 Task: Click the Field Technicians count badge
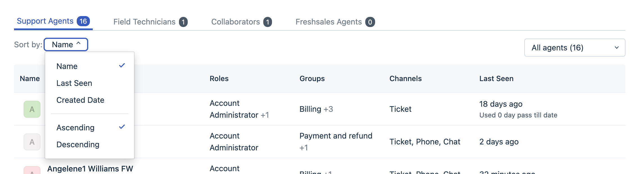pyautogui.click(x=183, y=22)
